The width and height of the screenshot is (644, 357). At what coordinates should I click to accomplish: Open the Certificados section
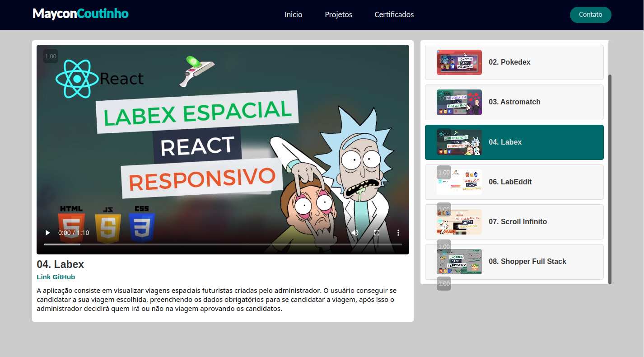click(393, 14)
